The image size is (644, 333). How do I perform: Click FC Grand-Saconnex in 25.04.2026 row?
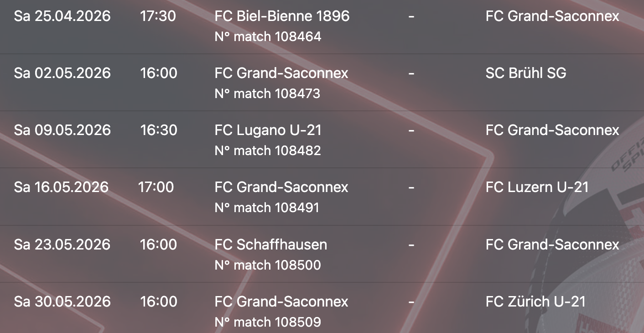click(552, 16)
